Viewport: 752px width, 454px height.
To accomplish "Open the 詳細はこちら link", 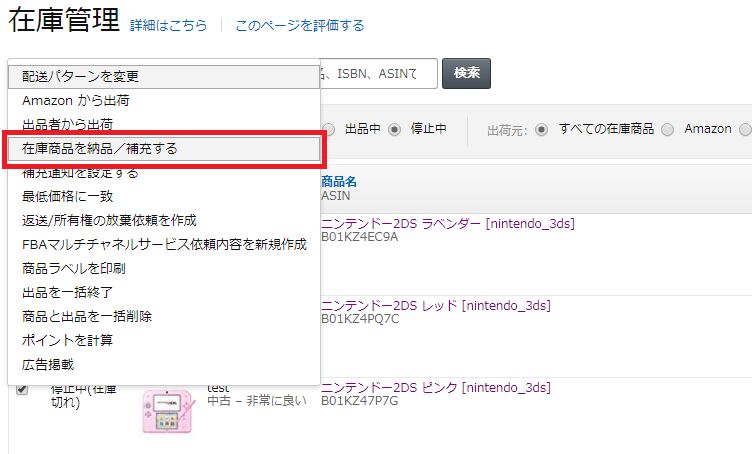I will (x=168, y=25).
